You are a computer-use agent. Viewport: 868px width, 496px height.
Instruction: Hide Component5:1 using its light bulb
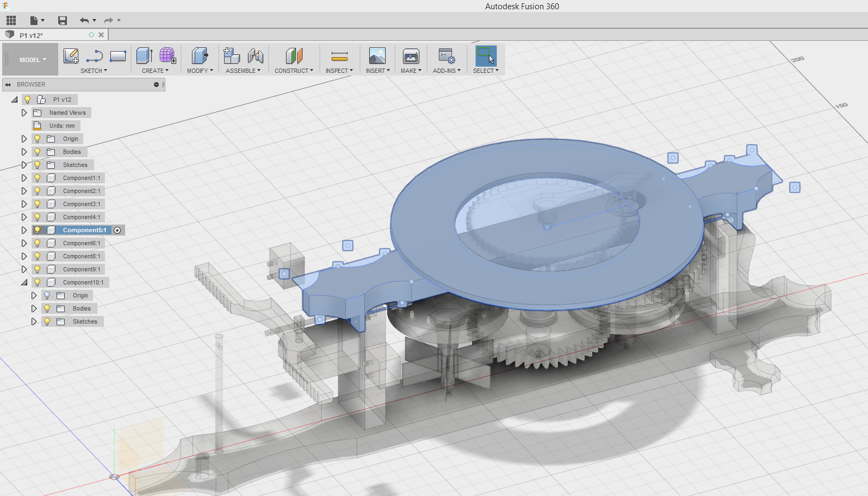point(38,230)
